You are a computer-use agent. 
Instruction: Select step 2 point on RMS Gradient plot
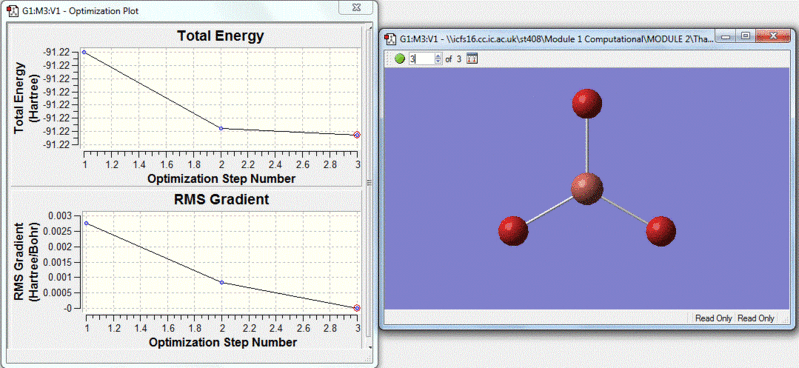point(222,282)
